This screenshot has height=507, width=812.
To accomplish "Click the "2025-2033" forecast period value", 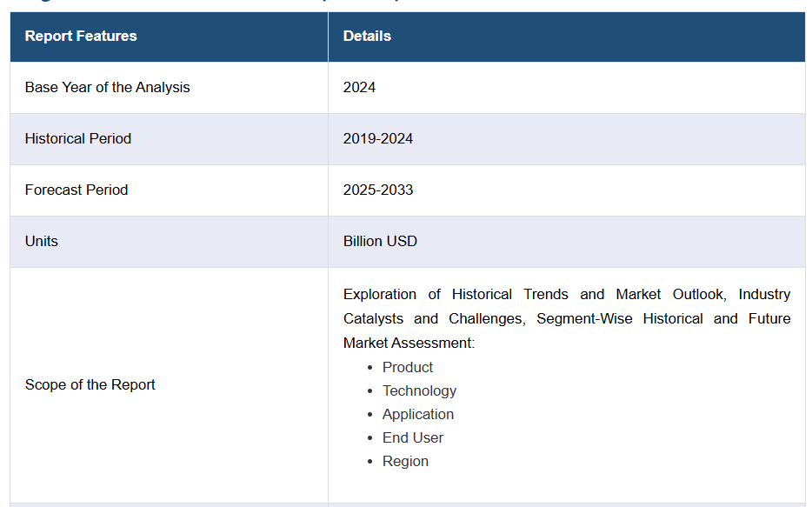I will click(378, 190).
